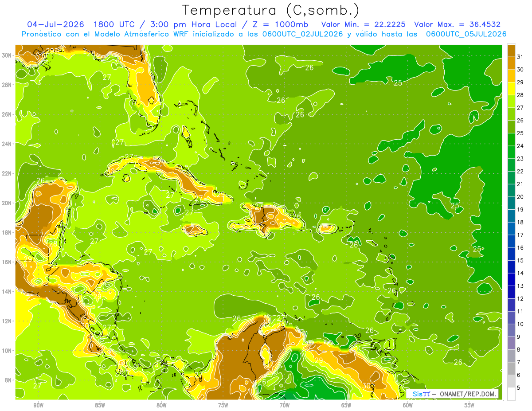Screen dimensions: 532x411
Task: Click the 28N latitude axis label
Action: tap(7, 85)
